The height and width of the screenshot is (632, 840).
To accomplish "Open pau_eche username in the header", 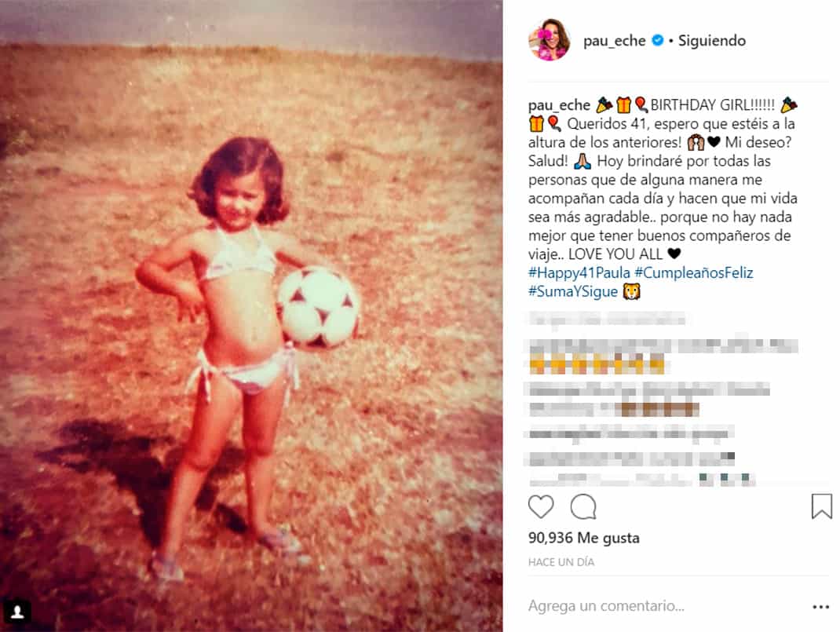I will coord(614,41).
